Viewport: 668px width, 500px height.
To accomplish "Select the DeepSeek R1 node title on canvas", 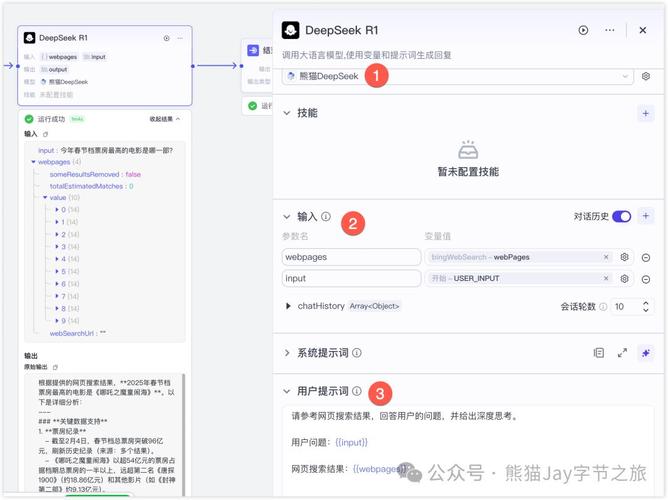I will pyautogui.click(x=63, y=38).
